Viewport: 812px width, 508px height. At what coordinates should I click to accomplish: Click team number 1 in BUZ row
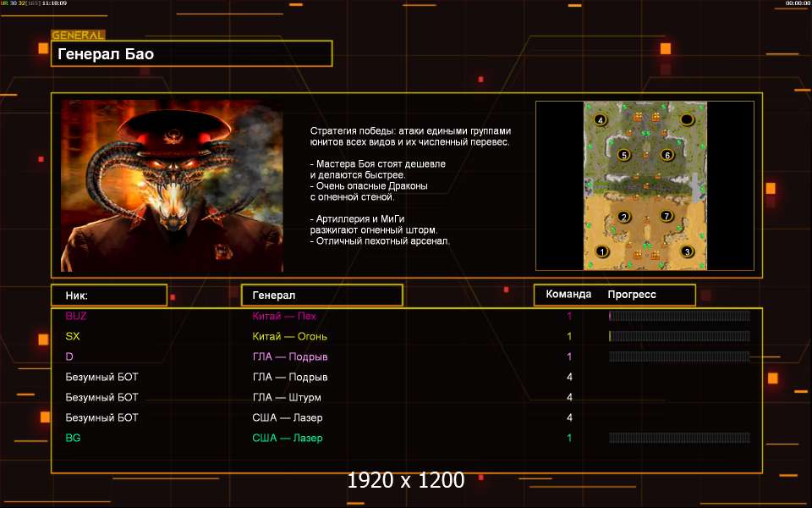tap(569, 316)
